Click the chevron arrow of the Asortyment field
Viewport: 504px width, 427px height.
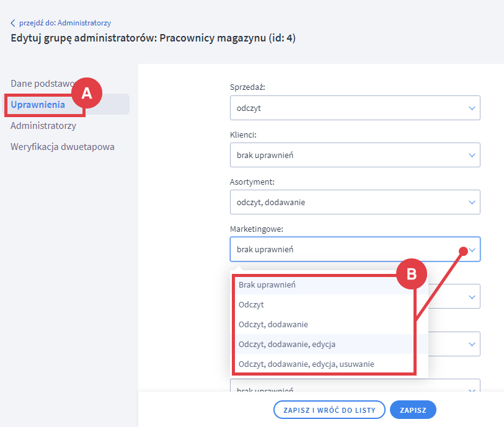tap(472, 202)
